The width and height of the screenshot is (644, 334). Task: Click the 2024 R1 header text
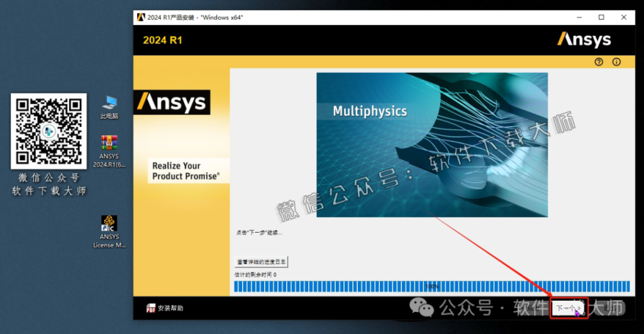click(163, 40)
